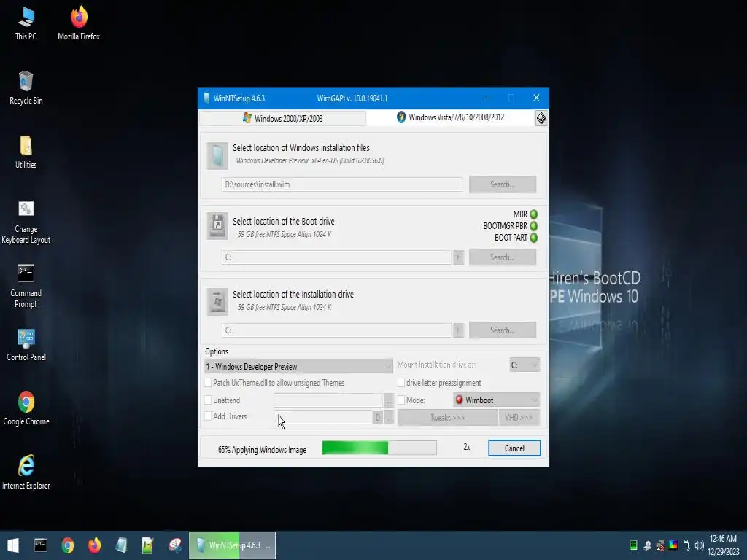Click the 65% Applying Windows Image text
Screen dimensions: 747x560
(262, 449)
